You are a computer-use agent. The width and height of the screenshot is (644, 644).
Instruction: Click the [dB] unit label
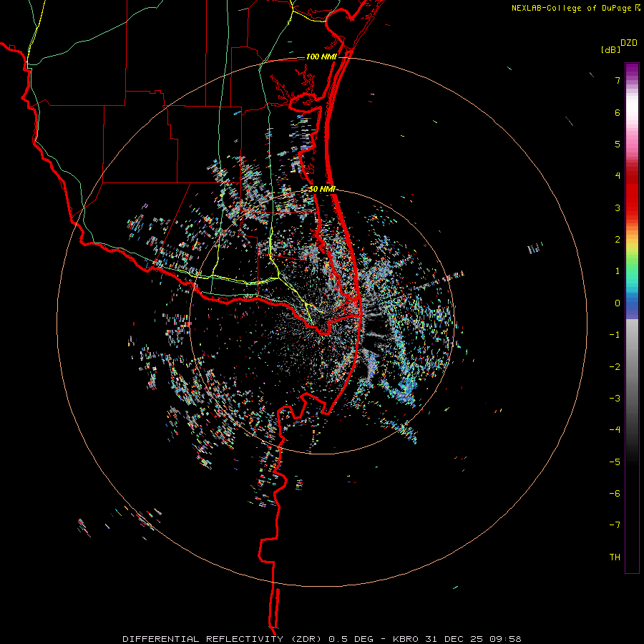click(x=611, y=49)
